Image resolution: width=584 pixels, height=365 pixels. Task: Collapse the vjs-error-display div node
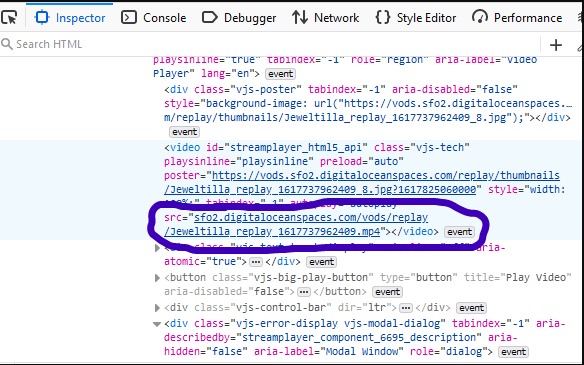point(157,324)
